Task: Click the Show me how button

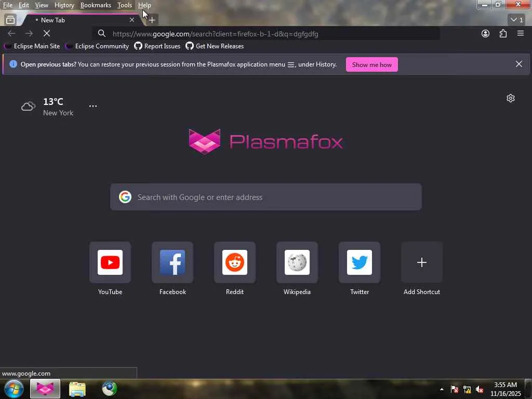Action: (x=372, y=64)
